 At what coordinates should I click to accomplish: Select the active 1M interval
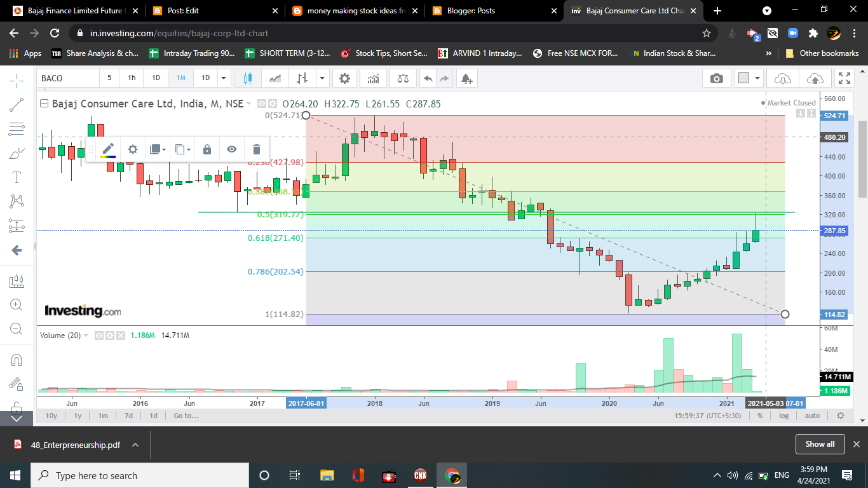[x=181, y=78]
